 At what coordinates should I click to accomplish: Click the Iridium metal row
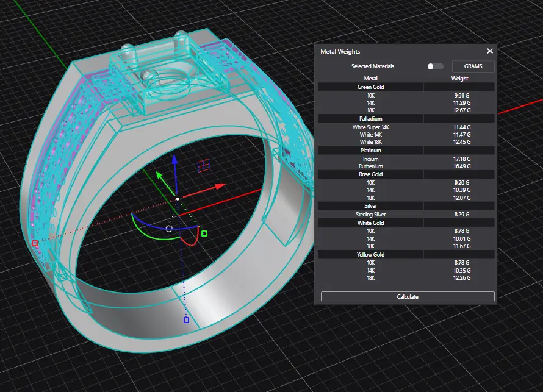tap(370, 159)
